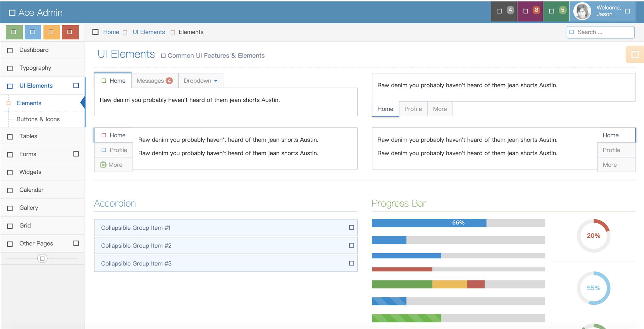This screenshot has height=329, width=644.
Task: Expand Other Pages sidebar menu arrow
Action: (x=76, y=243)
